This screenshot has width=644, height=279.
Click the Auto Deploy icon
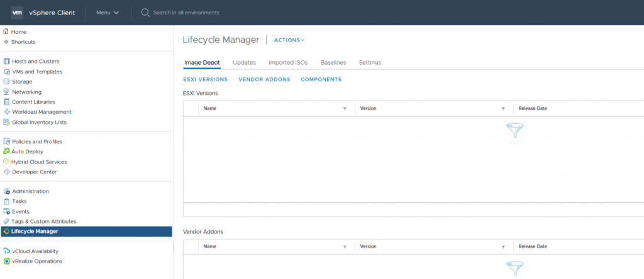click(x=6, y=151)
